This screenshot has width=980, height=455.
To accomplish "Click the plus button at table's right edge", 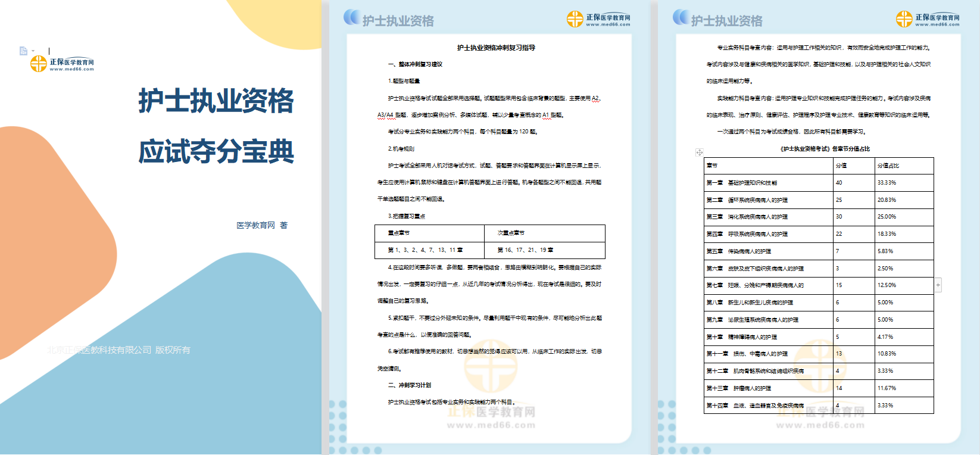I will (x=938, y=285).
